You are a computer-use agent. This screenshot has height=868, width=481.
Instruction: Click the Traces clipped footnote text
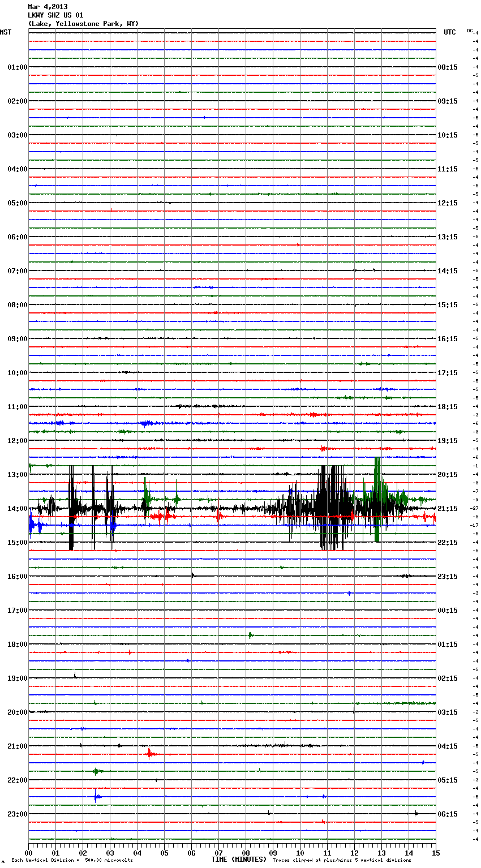pos(342,861)
